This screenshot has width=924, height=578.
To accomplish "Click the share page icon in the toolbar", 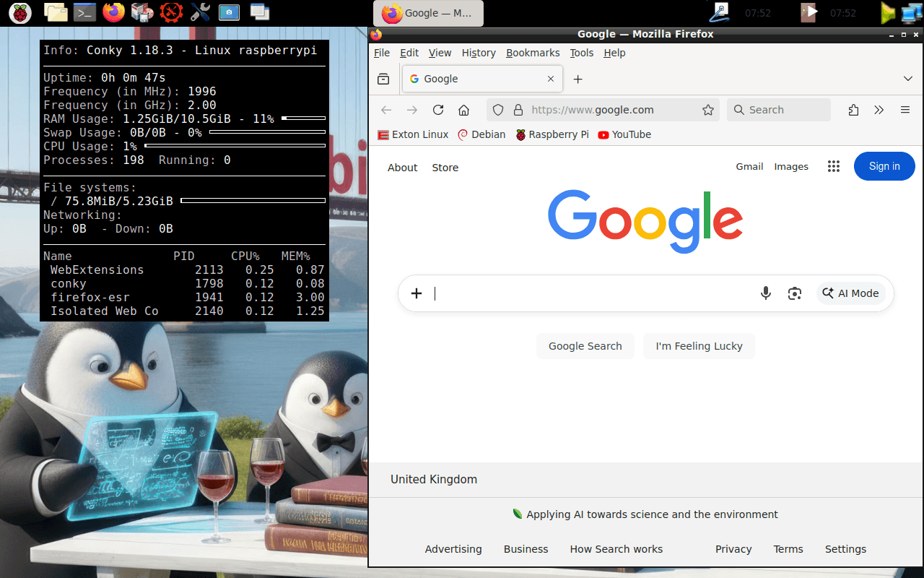I will (x=853, y=110).
